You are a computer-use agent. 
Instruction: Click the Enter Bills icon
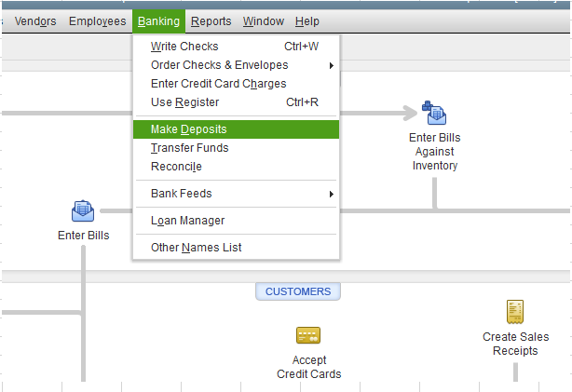83,211
